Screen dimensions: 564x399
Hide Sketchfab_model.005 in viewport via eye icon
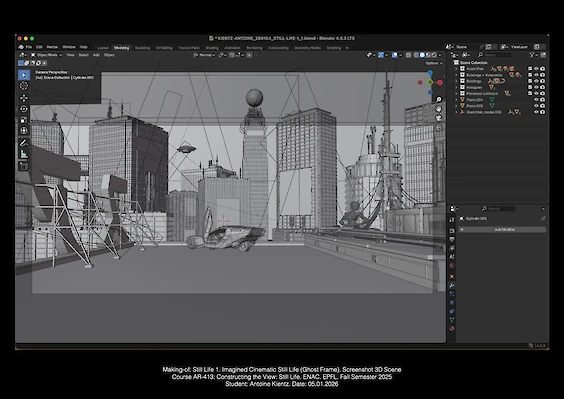click(536, 112)
